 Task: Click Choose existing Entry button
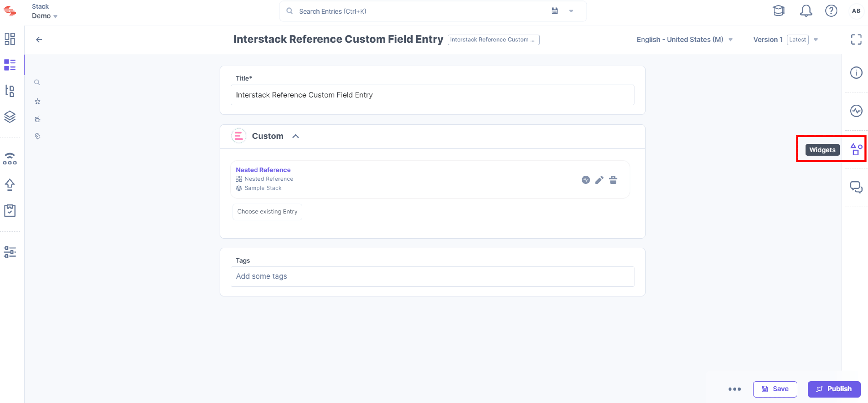pyautogui.click(x=267, y=211)
